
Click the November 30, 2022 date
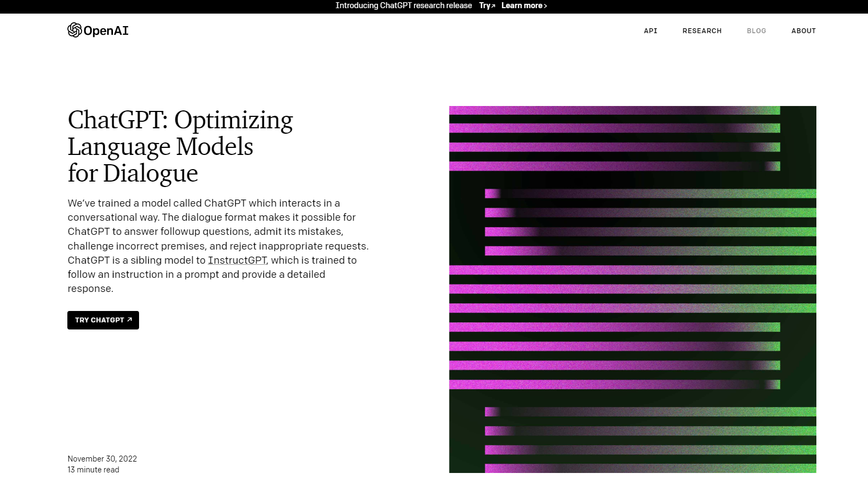coord(102,459)
